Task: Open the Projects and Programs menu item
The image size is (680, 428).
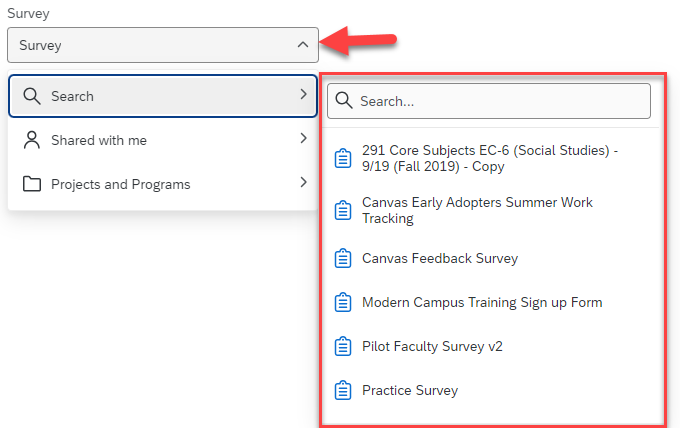Action: click(120, 184)
